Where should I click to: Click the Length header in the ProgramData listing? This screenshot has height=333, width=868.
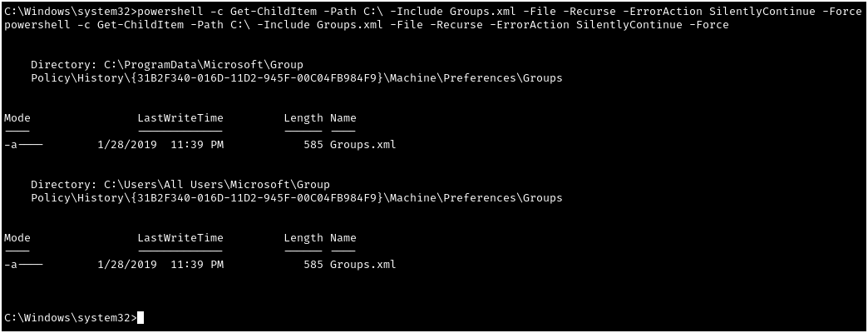tap(303, 117)
